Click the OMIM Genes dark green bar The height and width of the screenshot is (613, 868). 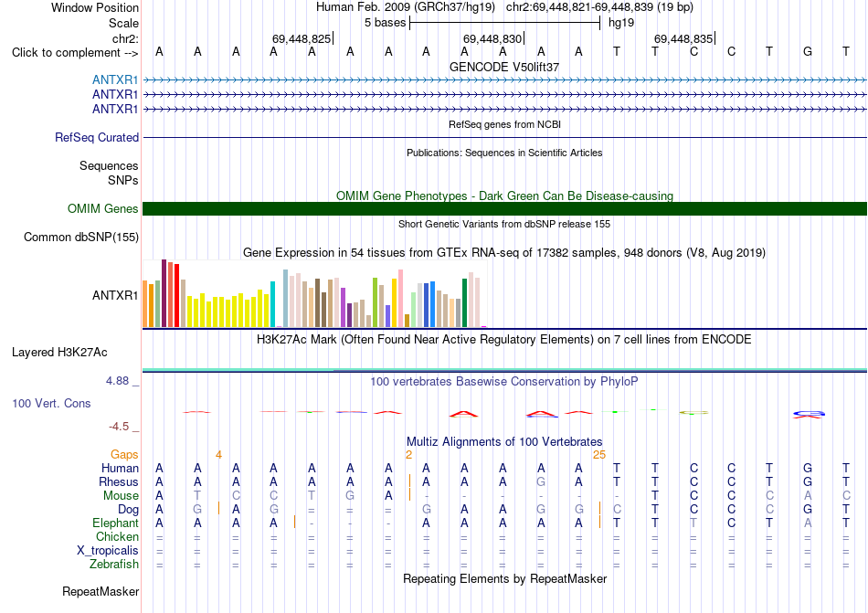pos(504,208)
